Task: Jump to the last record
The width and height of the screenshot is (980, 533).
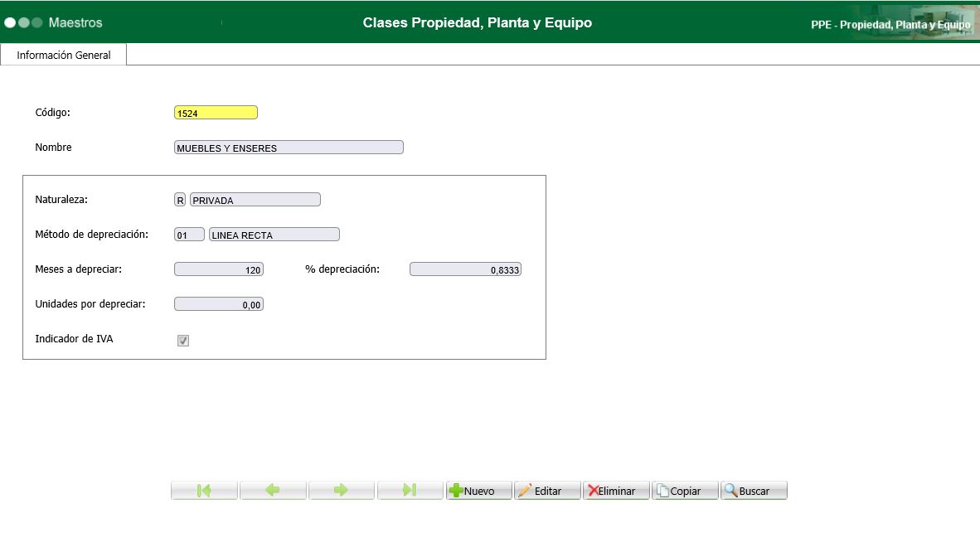Action: tap(410, 491)
